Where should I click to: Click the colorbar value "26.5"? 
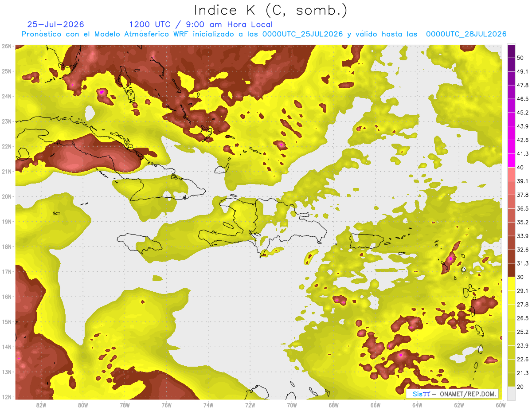pos(523,318)
